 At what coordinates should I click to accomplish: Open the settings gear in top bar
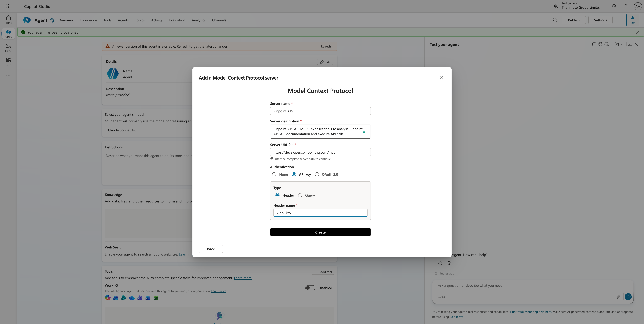(614, 6)
